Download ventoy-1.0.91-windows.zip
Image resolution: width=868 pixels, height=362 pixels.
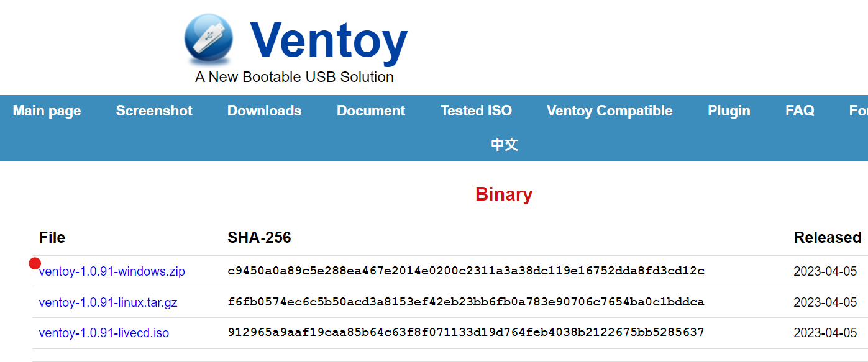[111, 271]
